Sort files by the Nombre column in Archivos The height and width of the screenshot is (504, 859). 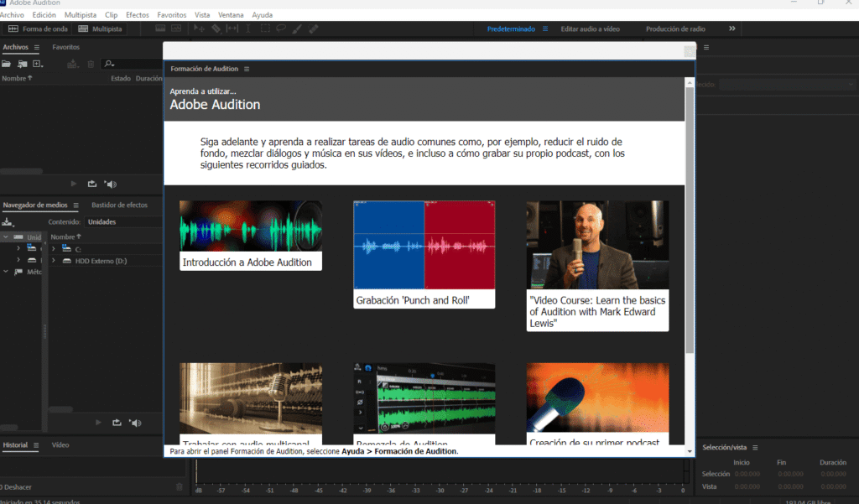click(x=17, y=78)
